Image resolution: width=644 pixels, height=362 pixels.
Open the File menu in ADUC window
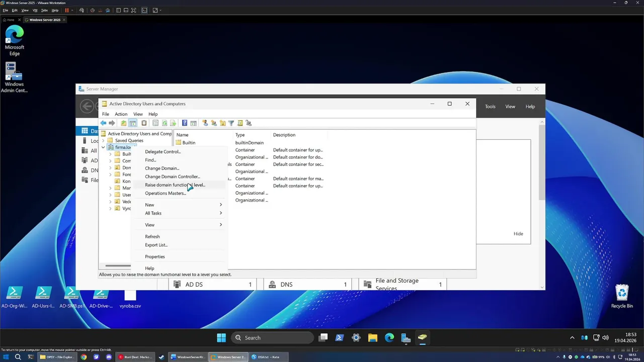(106, 114)
